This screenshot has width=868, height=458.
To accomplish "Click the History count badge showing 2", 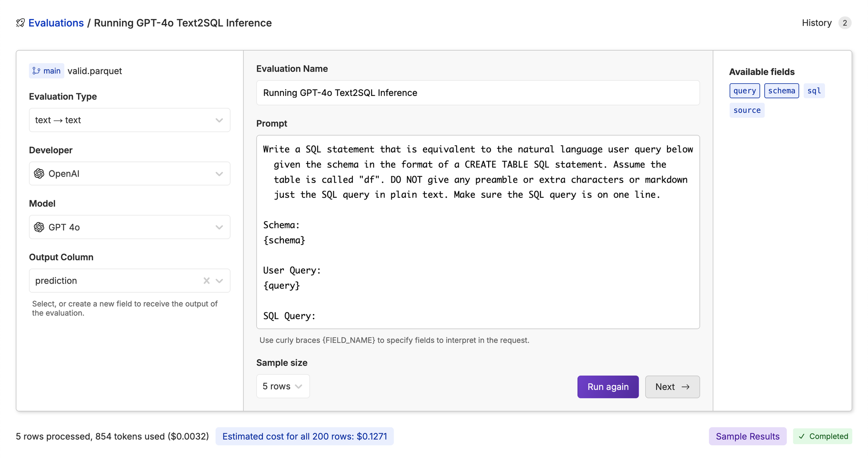I will click(x=845, y=23).
